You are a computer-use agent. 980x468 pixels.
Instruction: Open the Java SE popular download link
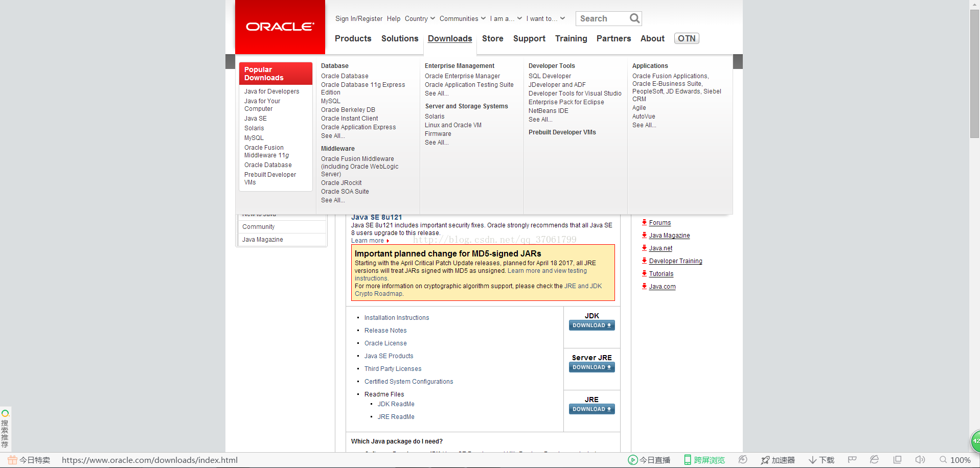tap(256, 119)
